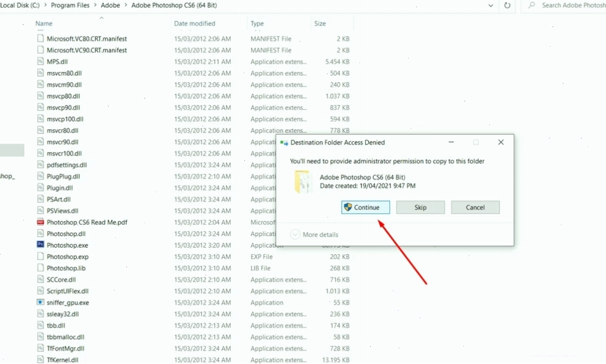Viewport: 606px width, 364px height.
Task: Select Microsoft.VC80.CRT.manifest file name
Action: [87, 39]
